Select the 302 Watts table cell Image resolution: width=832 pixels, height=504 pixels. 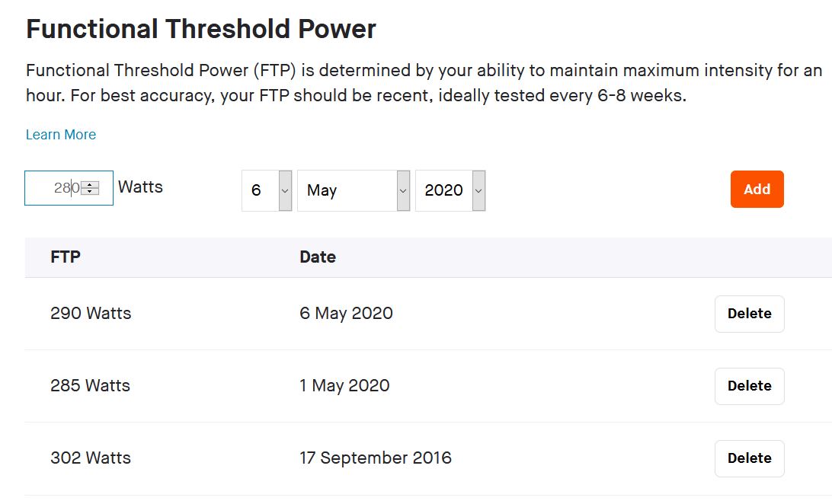click(91, 458)
